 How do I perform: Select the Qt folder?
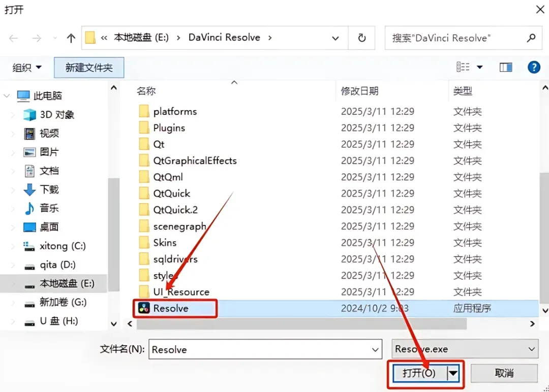pos(159,144)
